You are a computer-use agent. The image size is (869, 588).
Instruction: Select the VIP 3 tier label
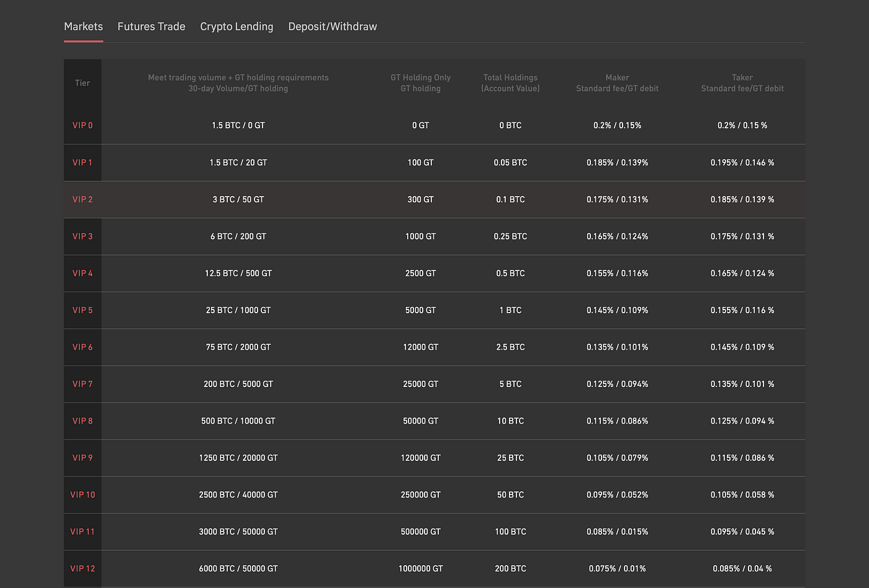pyautogui.click(x=83, y=236)
